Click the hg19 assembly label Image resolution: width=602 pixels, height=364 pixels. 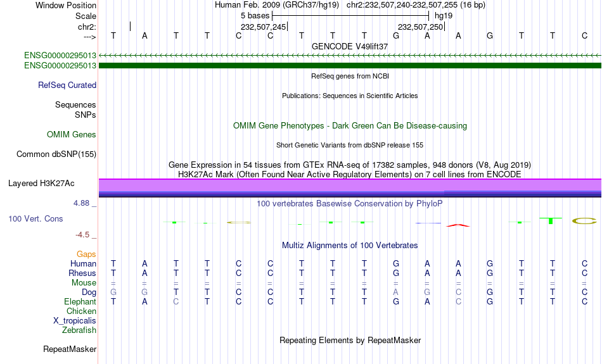(444, 16)
